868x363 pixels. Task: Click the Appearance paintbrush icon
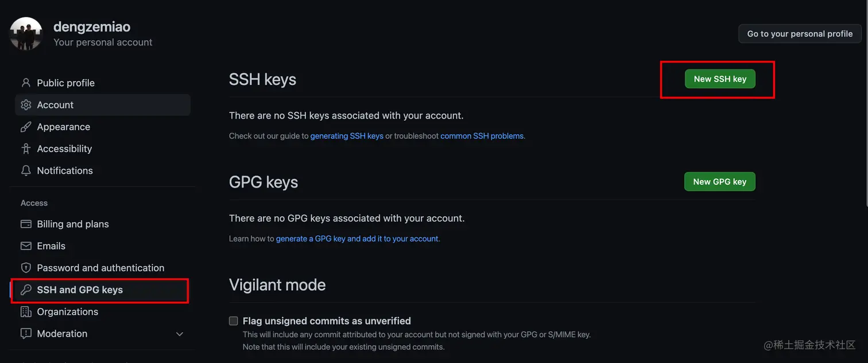coord(26,127)
